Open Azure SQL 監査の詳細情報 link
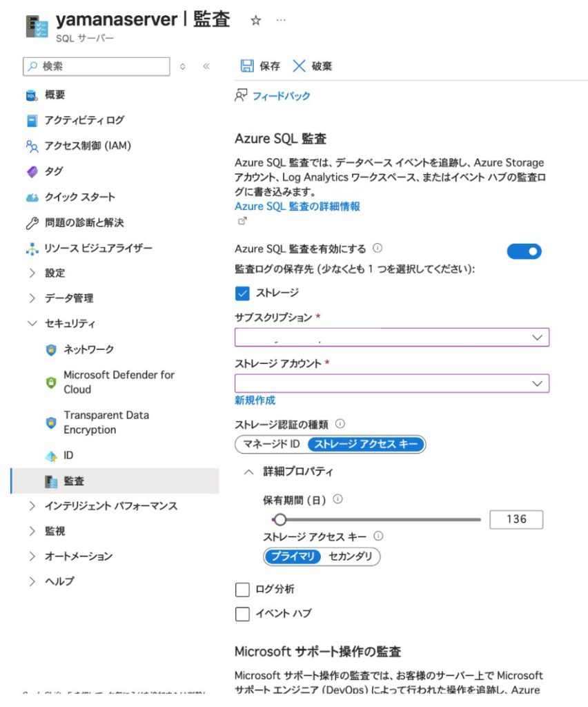The width and height of the screenshot is (588, 707). click(x=297, y=206)
